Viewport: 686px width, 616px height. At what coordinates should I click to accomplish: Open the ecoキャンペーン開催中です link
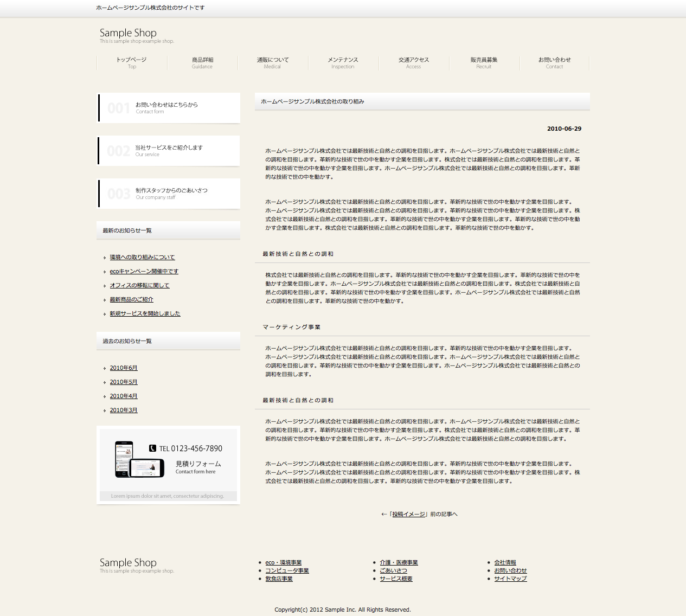pos(144,272)
